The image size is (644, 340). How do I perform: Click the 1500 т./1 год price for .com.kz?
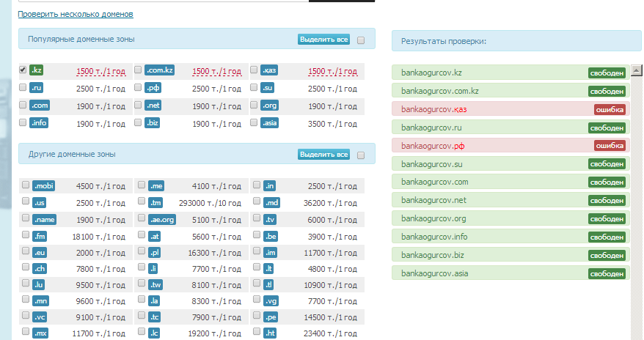[216, 71]
